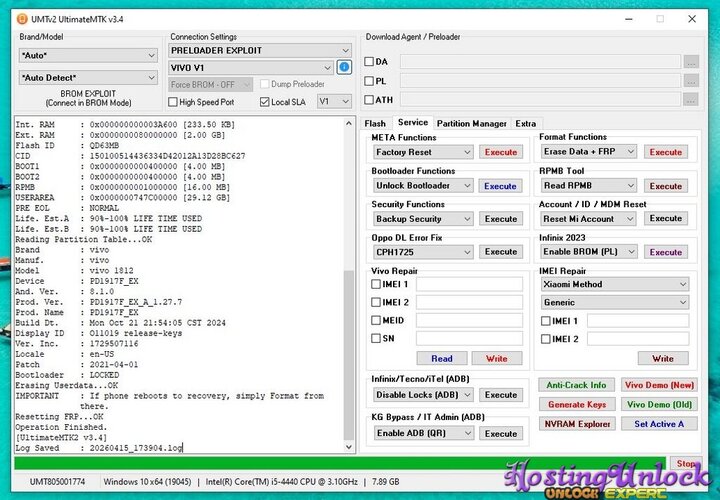Click the Vivo Demo (New) button

tap(659, 385)
